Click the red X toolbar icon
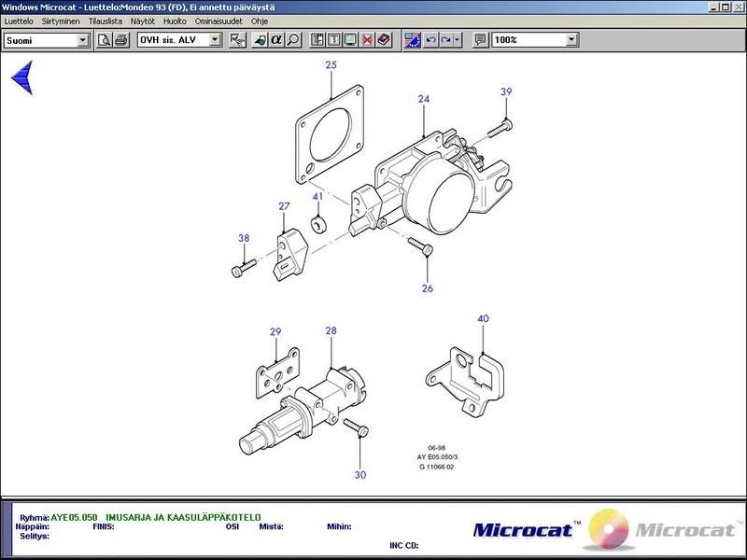Image resolution: width=747 pixels, height=560 pixels. pos(367,40)
